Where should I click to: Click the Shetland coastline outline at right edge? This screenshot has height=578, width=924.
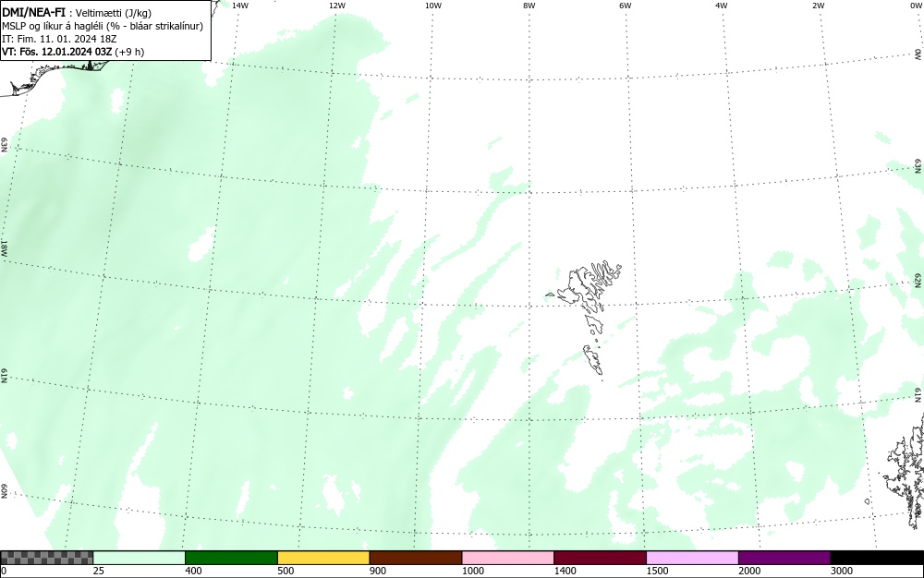[x=906, y=470]
